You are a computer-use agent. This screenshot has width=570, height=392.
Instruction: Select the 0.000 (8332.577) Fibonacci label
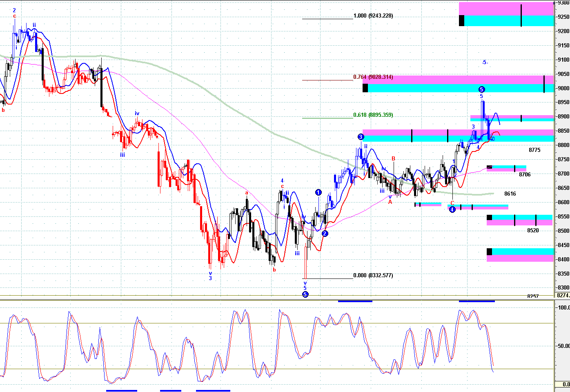coord(373,276)
